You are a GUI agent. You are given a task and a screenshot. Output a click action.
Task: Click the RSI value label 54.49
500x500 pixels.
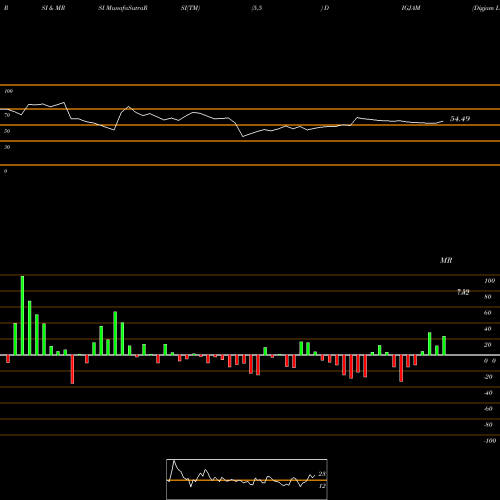point(460,119)
